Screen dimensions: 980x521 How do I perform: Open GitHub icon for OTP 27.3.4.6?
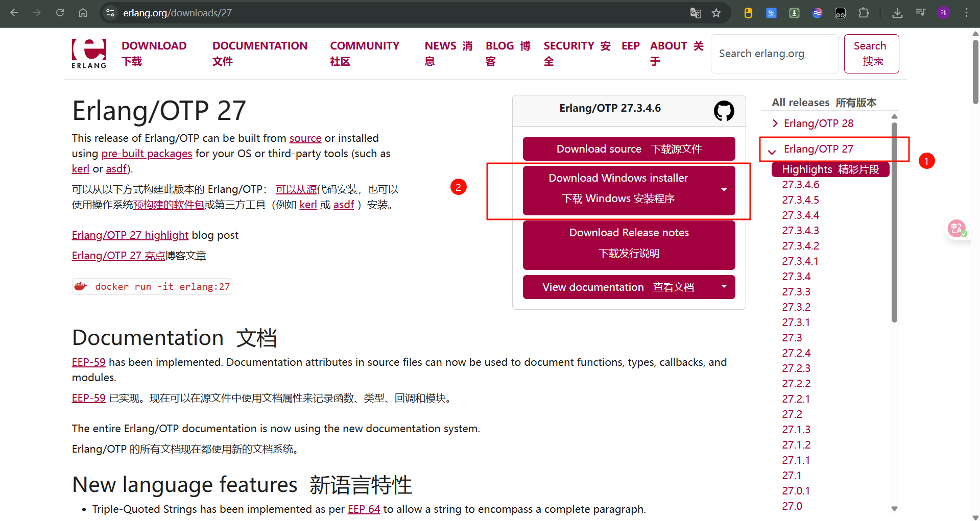(724, 111)
